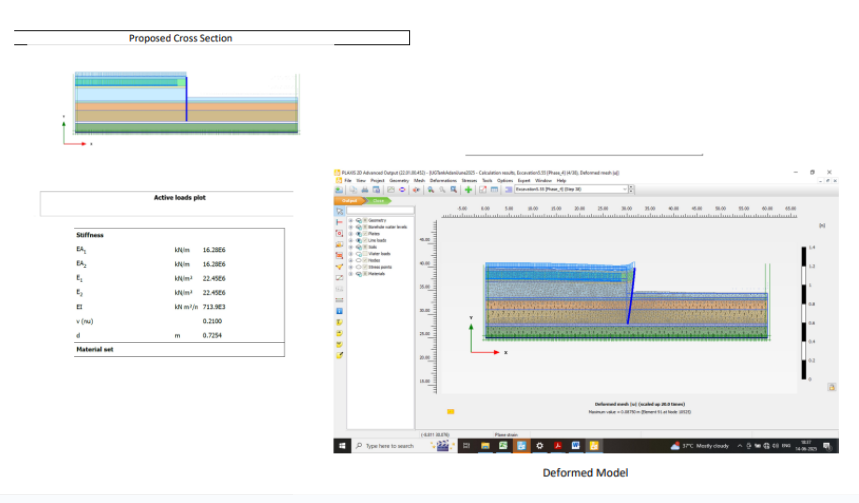Viewport: 859px width, 503px height.
Task: Select the pointer tool at sidebar top
Action: point(340,211)
